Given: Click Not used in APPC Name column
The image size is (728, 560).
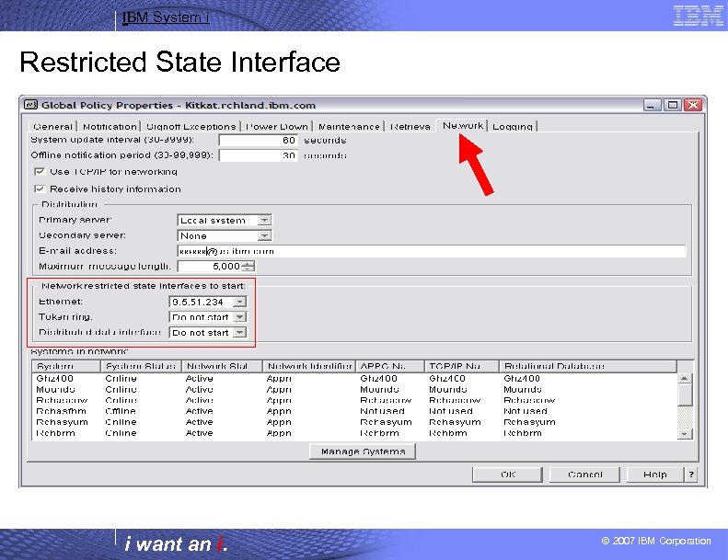Looking at the screenshot, I should click(382, 411).
